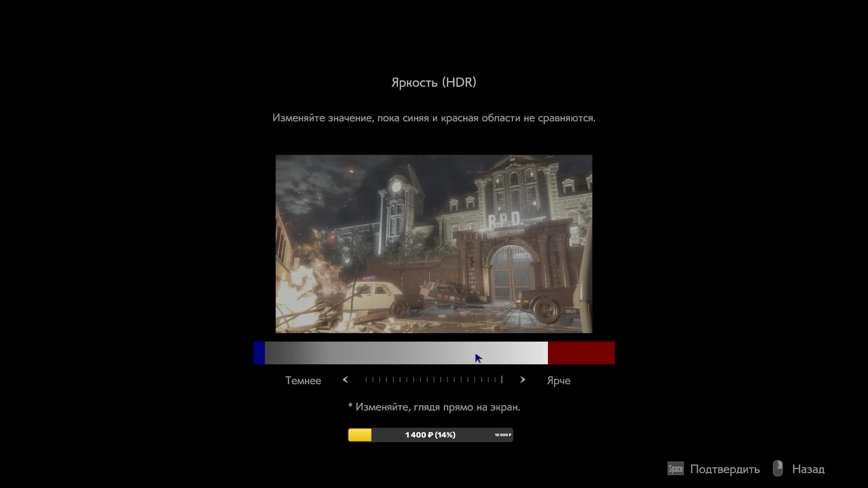This screenshot has width=868, height=488.
Task: Click the gray gradient calibration bar
Action: tap(406, 353)
